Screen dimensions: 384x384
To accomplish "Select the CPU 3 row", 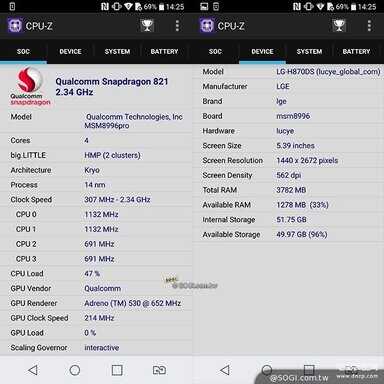I will coord(96,259).
